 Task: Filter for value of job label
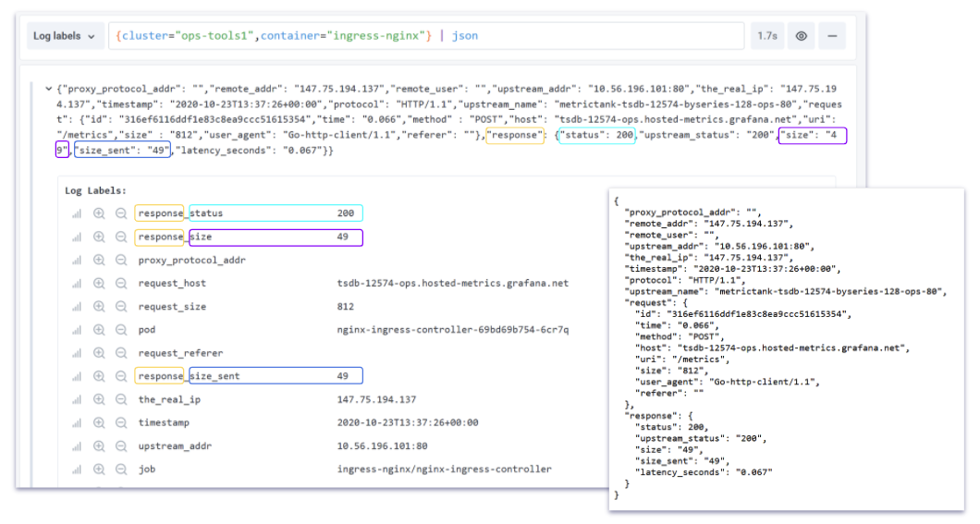coord(99,469)
